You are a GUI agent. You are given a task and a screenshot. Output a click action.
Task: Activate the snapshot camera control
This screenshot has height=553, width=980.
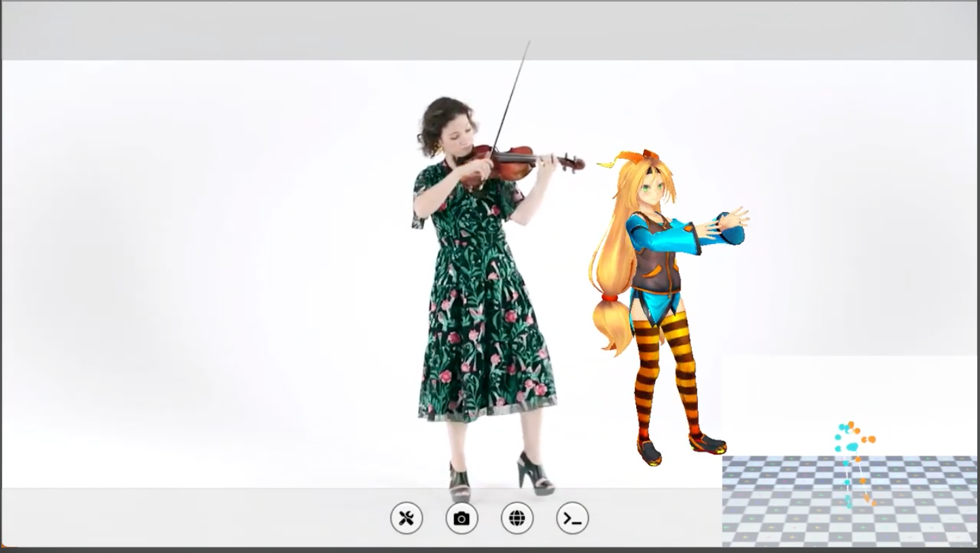(x=461, y=518)
